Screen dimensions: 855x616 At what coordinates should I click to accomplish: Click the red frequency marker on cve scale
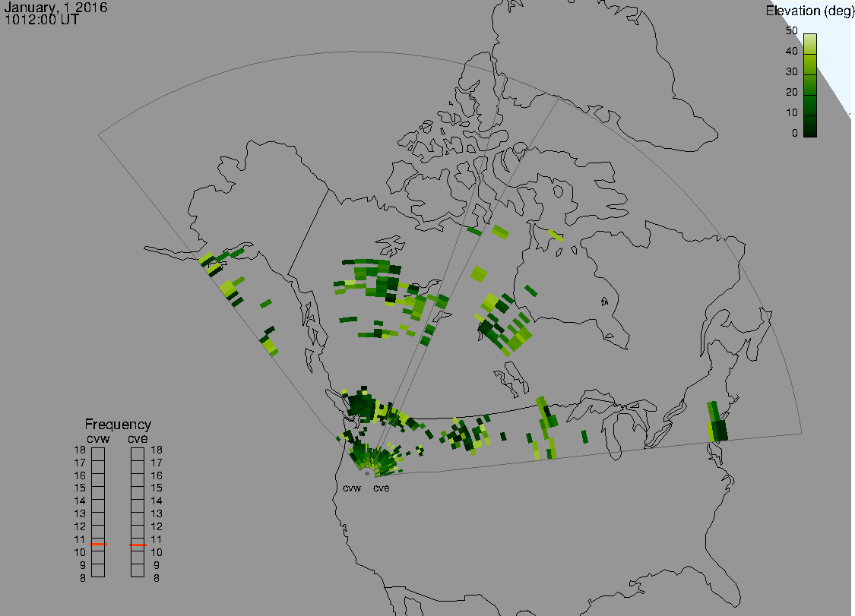click(x=138, y=545)
